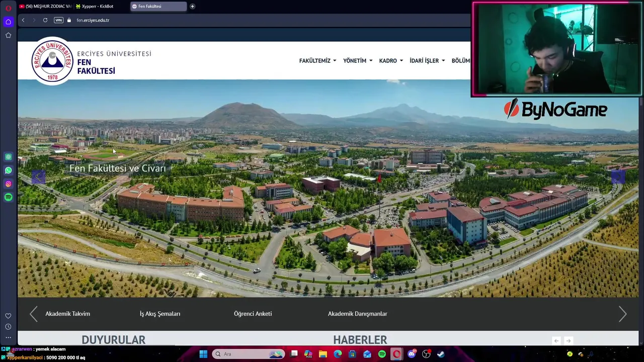This screenshot has height=362, width=644.
Task: Click the Erciyes Üniversitesi round logo
Action: (52, 61)
